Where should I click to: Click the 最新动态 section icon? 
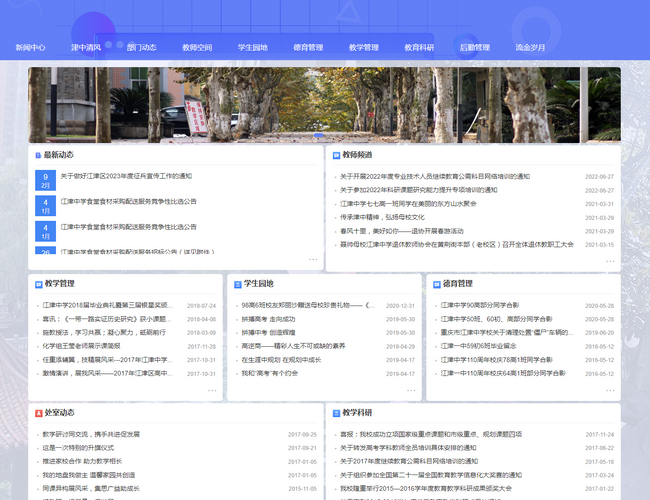38,155
